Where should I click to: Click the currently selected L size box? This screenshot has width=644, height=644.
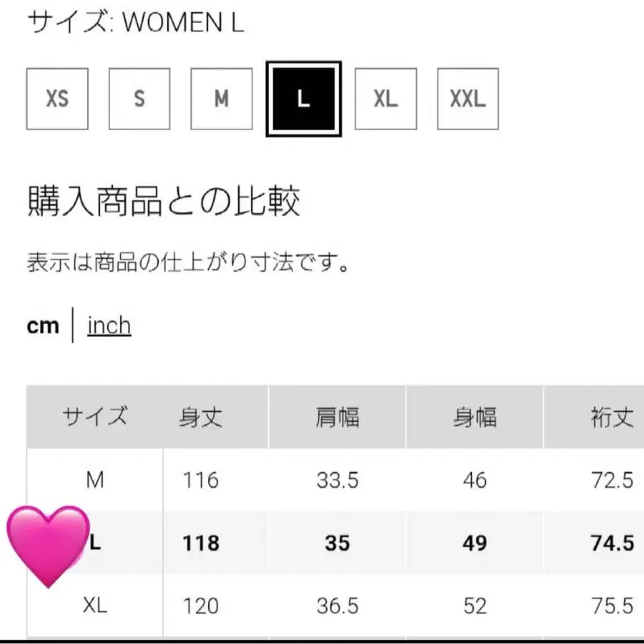click(x=303, y=98)
